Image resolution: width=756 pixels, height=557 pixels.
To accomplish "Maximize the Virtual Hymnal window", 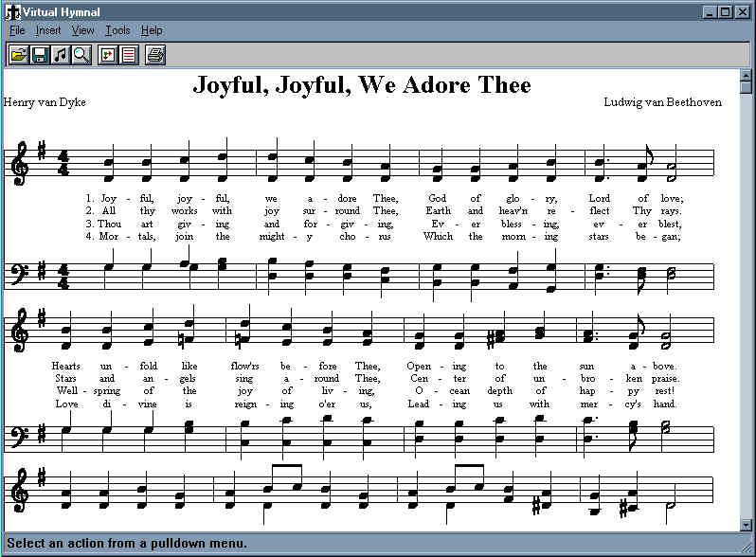I will tap(725, 12).
